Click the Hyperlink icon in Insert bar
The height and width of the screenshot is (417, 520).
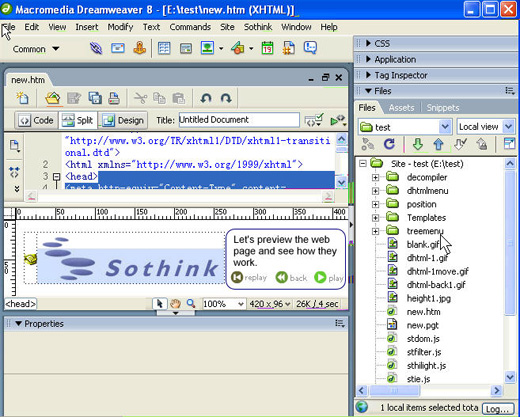click(96, 49)
